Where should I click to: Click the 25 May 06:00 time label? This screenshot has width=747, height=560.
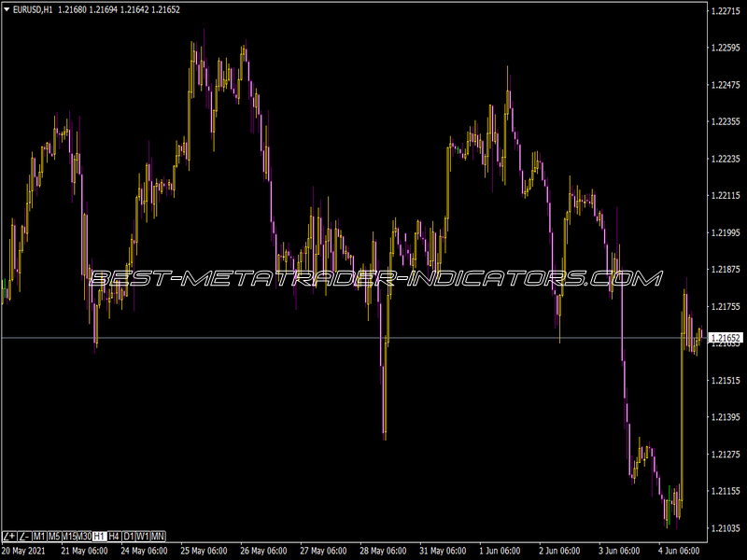(204, 551)
